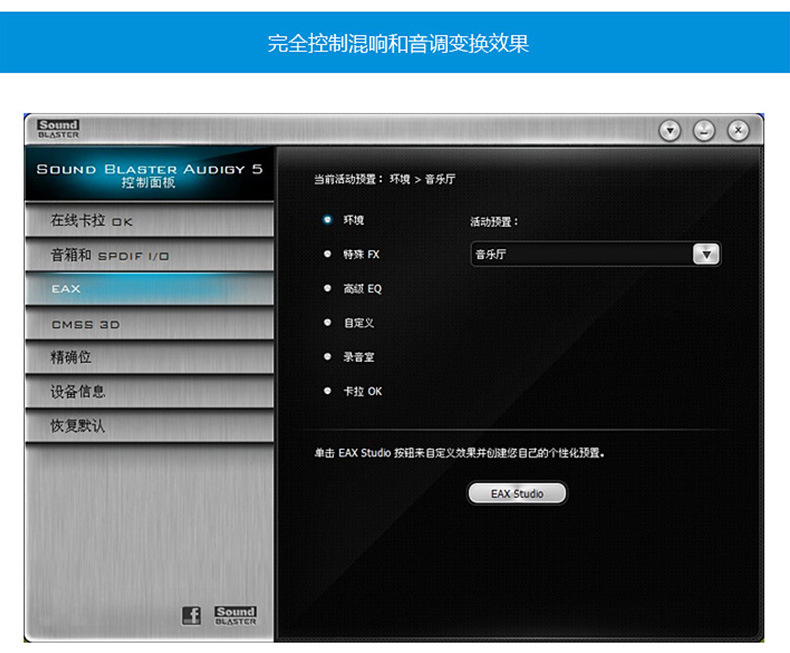Viewport: 790px width, 653px height.
Task: Minimize the Sound Blaster control panel
Action: coord(704,131)
